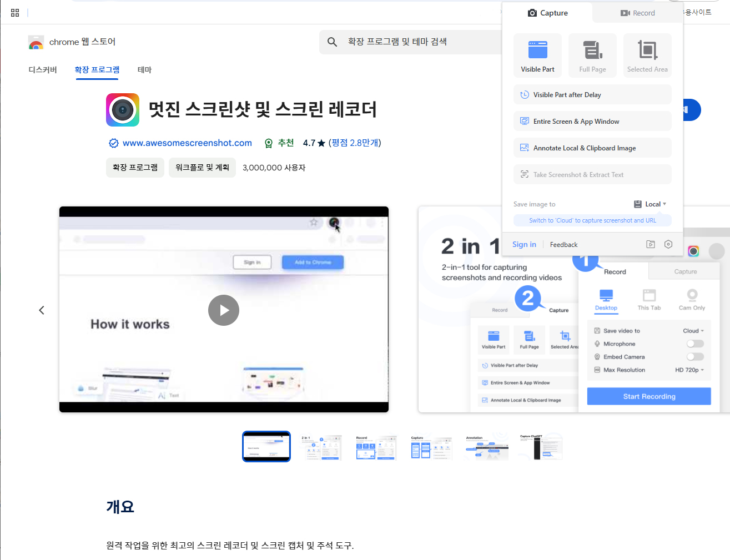Image resolution: width=730 pixels, height=560 pixels.
Task: Select Full Page capture option
Action: pyautogui.click(x=592, y=55)
